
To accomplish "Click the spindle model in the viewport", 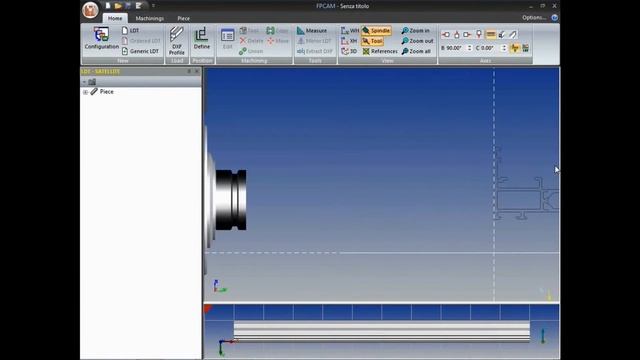I will (226, 200).
